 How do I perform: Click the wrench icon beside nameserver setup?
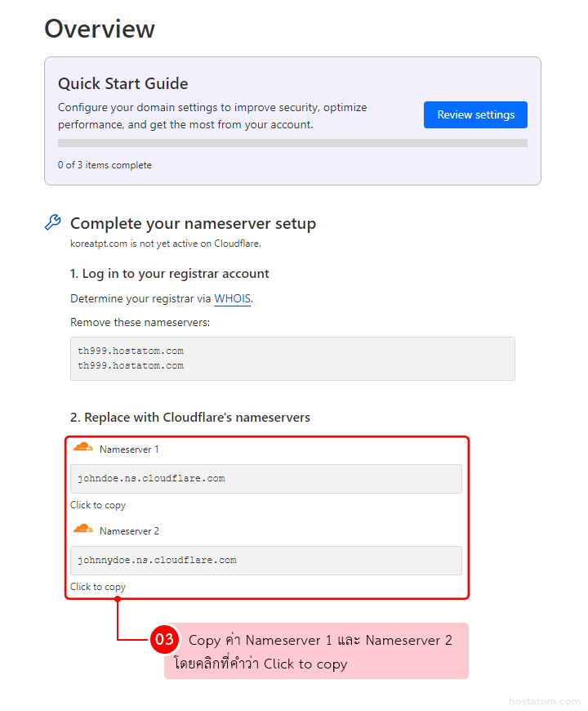(52, 223)
